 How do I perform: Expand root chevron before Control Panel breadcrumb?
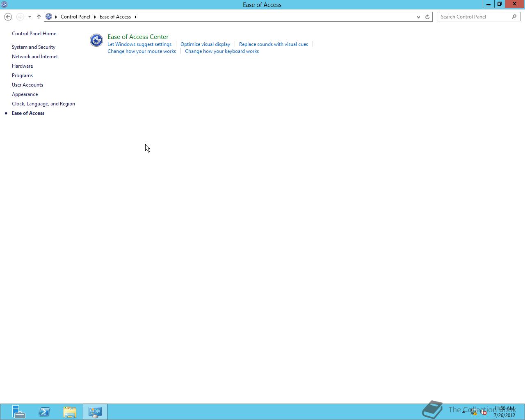pos(56,17)
